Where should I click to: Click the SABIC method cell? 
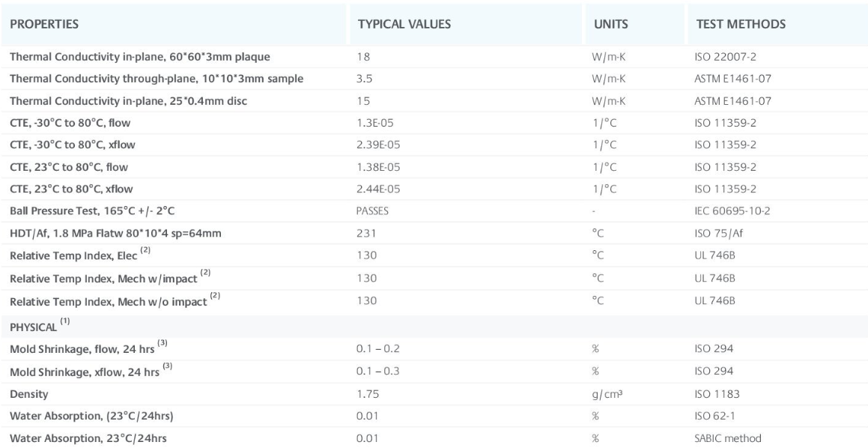pos(728,438)
